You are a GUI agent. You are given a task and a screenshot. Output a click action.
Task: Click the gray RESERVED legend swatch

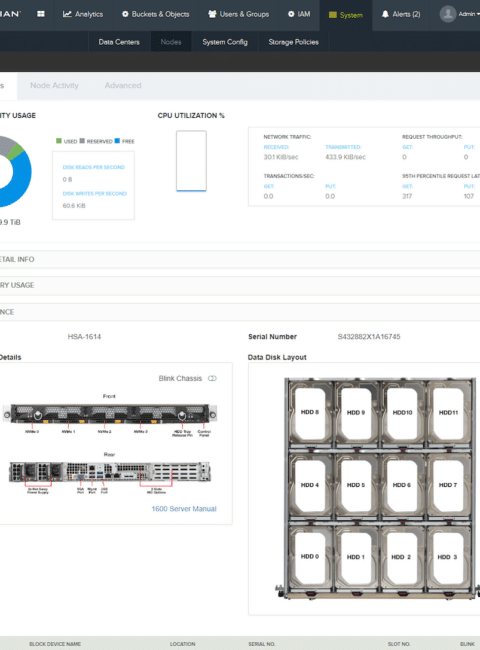tap(82, 141)
